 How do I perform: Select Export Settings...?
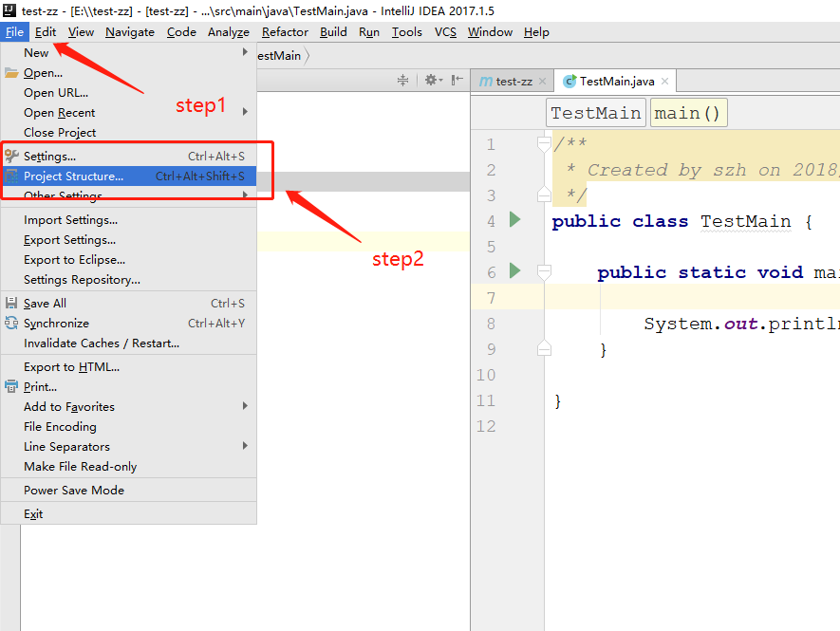[x=128, y=240]
